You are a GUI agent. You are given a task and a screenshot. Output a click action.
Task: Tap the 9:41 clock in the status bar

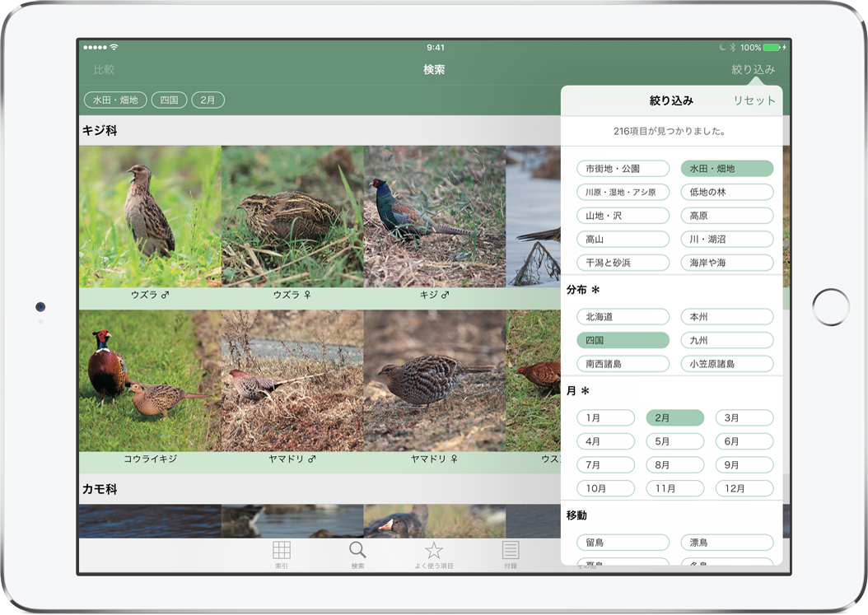click(x=436, y=48)
